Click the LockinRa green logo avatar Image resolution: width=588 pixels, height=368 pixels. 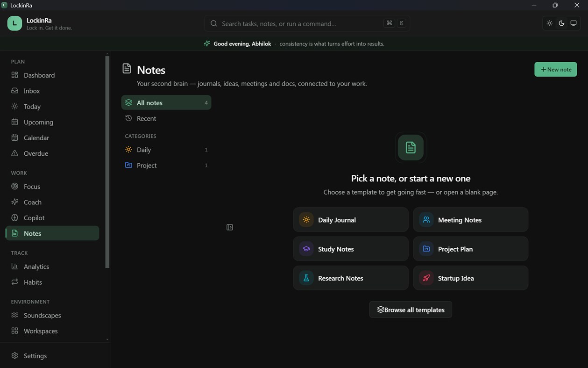(x=14, y=23)
